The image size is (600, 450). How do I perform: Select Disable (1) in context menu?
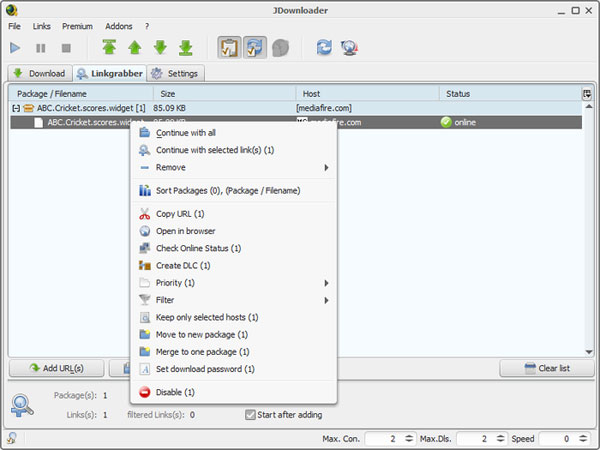[175, 392]
